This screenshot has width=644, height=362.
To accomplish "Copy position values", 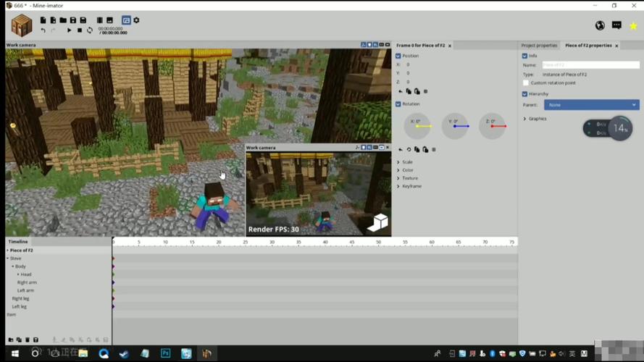I will tap(409, 91).
